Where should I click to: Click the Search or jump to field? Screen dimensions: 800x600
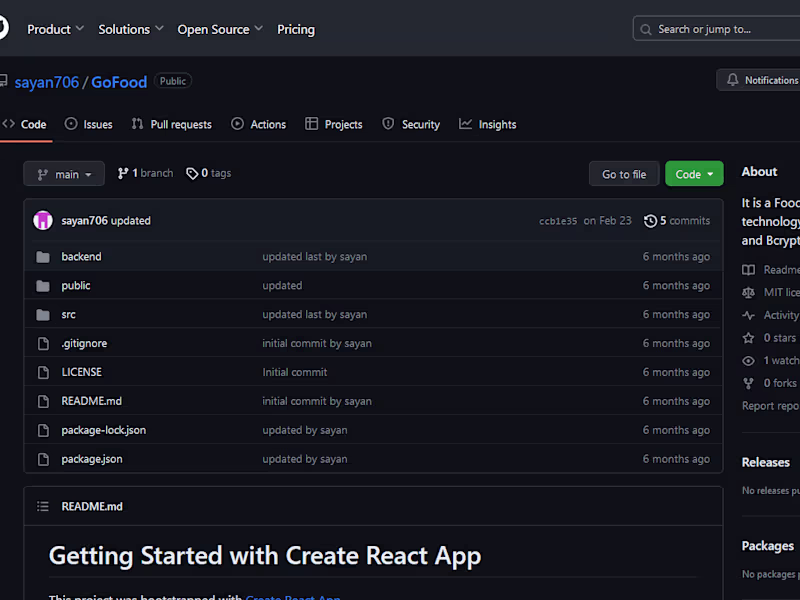click(716, 29)
